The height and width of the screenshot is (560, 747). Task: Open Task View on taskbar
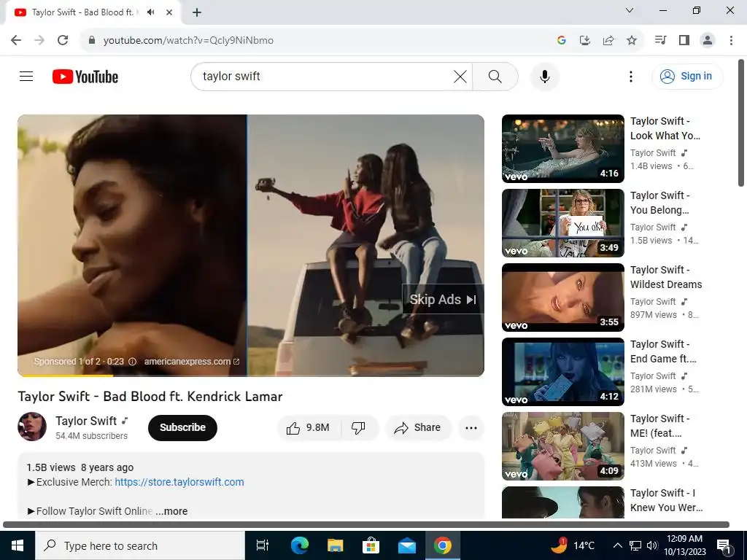click(263, 545)
